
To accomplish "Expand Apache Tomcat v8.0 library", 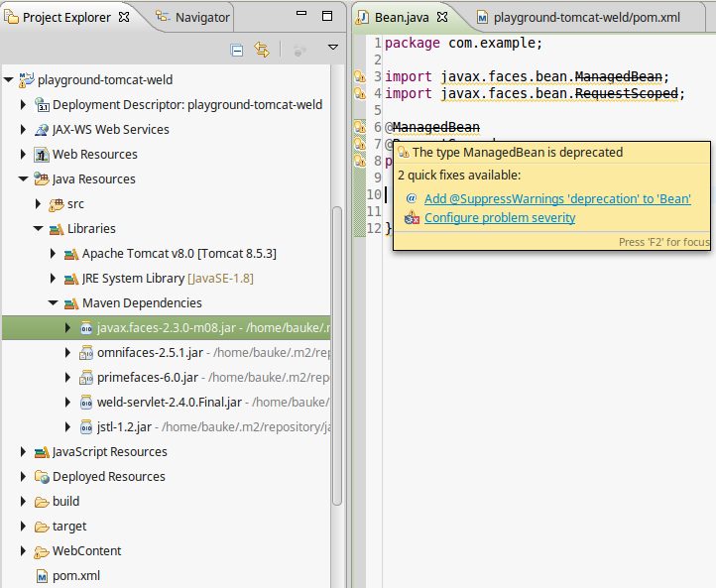I will point(53,254).
